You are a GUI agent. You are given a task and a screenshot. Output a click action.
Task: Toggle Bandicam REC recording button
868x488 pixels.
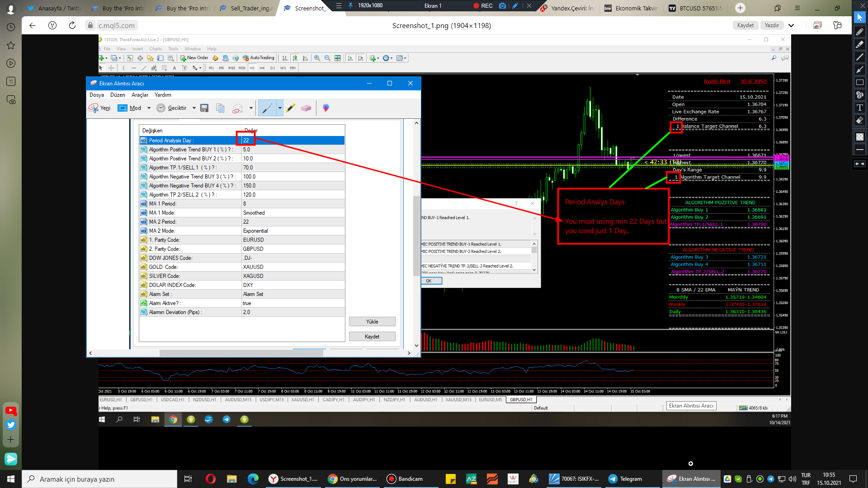483,6
